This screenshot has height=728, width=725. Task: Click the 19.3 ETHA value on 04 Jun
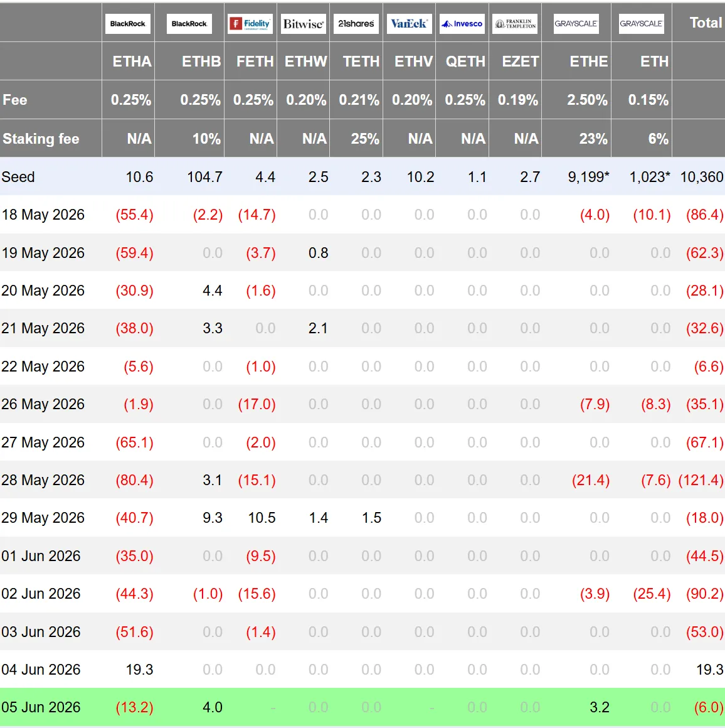140,670
